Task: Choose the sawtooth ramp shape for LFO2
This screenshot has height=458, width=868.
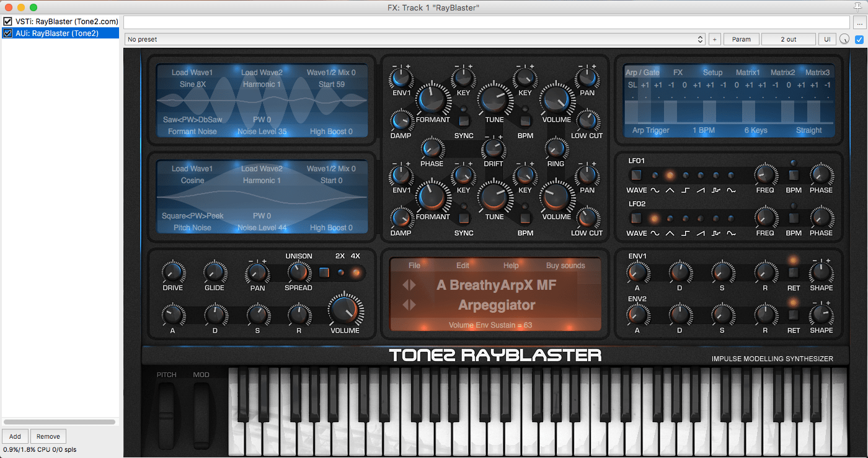Action: click(701, 218)
